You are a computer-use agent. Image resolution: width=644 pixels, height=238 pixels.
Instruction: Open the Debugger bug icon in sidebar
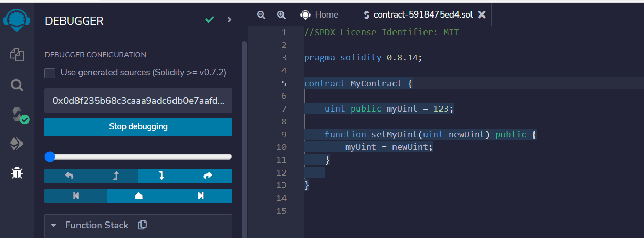[x=17, y=173]
